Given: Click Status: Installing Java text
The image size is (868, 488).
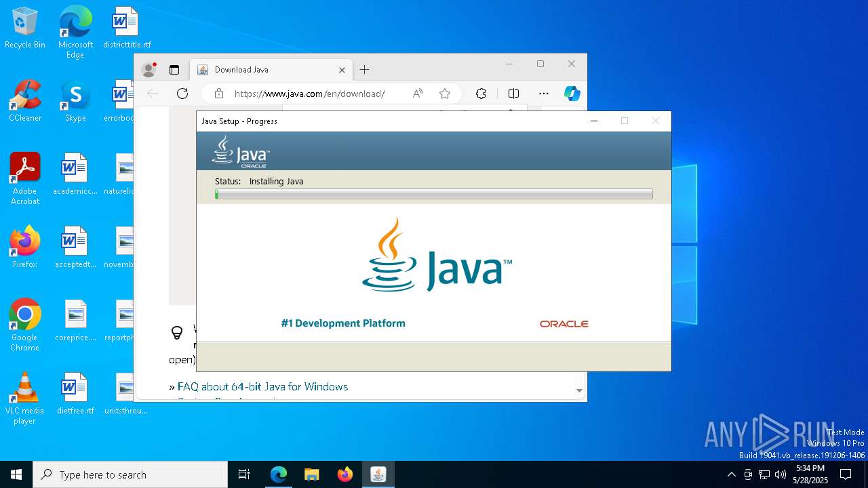Looking at the screenshot, I should 259,181.
